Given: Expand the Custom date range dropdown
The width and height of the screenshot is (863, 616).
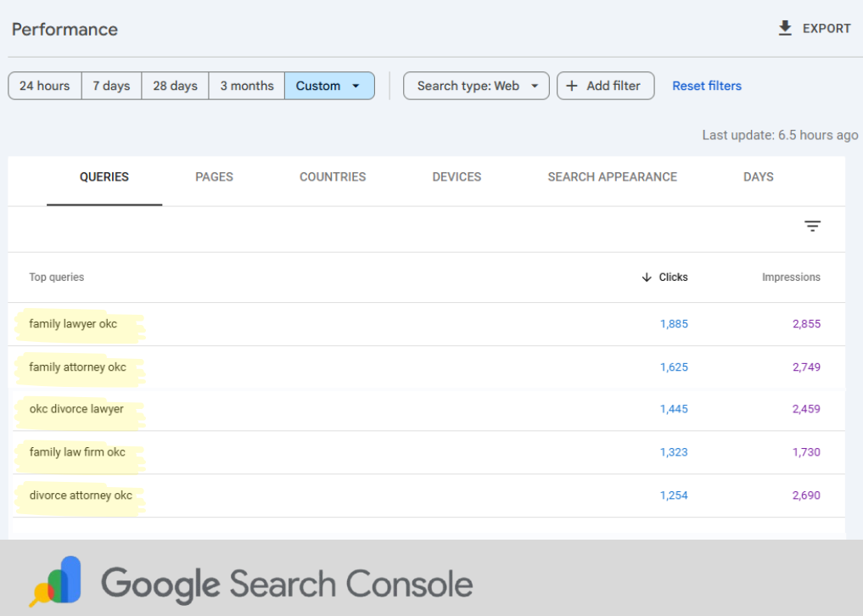Looking at the screenshot, I should (329, 86).
